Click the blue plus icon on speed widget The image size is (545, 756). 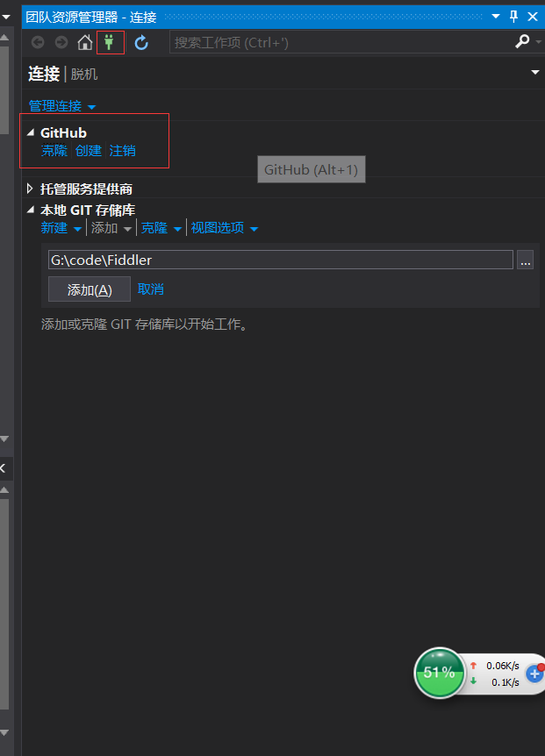tap(534, 673)
